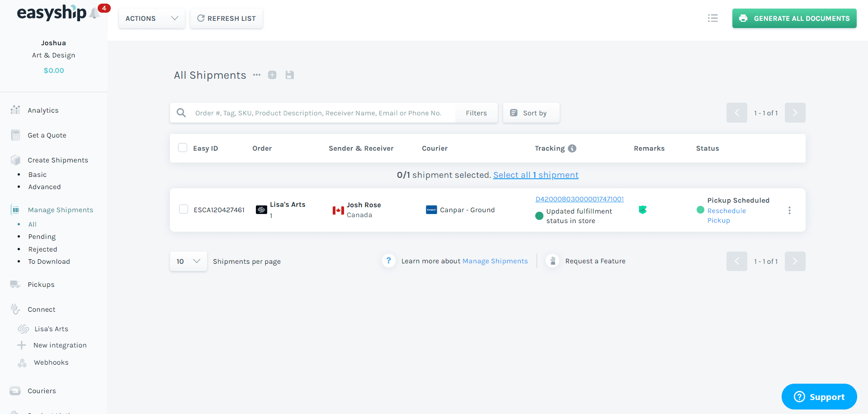The height and width of the screenshot is (414, 868).
Task: Click the Courier column header
Action: click(435, 148)
